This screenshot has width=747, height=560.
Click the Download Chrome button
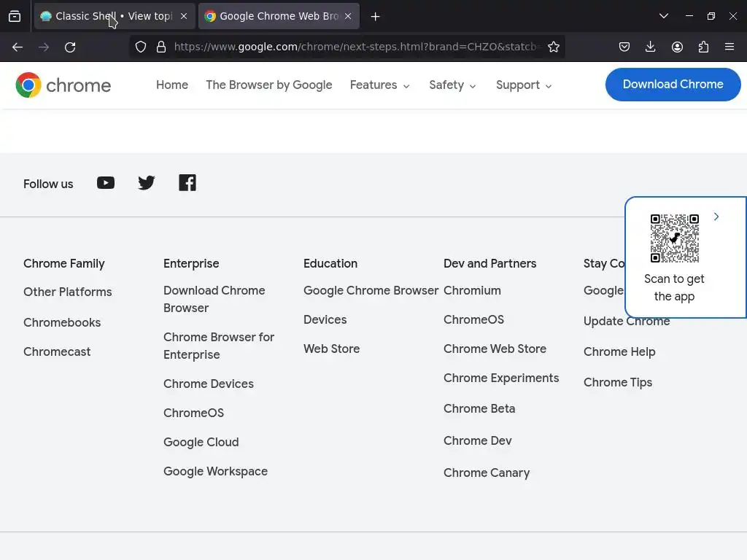click(x=673, y=85)
